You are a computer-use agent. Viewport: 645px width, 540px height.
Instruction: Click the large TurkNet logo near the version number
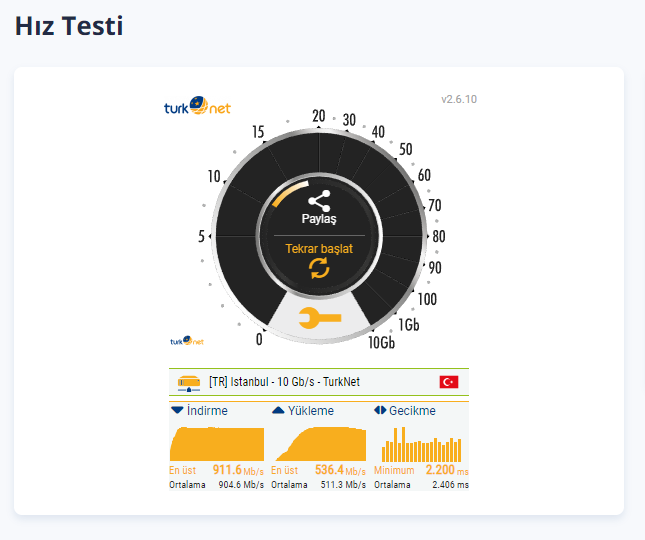coord(197,106)
